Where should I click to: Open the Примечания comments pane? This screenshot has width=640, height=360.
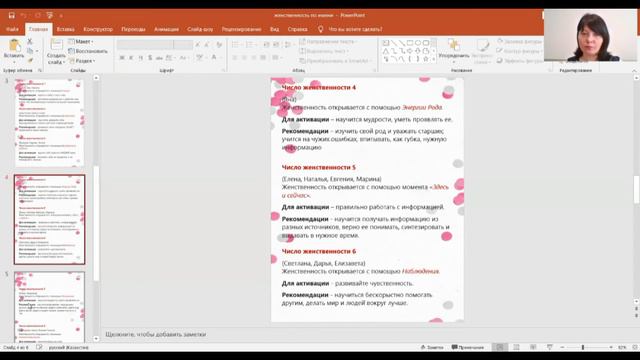(468, 347)
